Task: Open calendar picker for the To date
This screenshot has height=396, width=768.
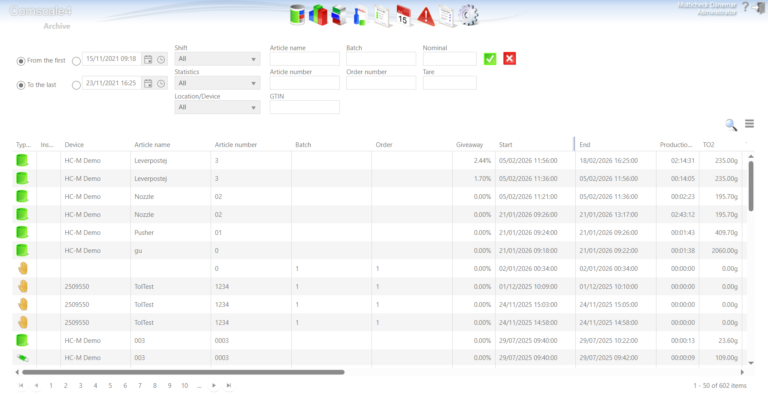Action: point(148,83)
